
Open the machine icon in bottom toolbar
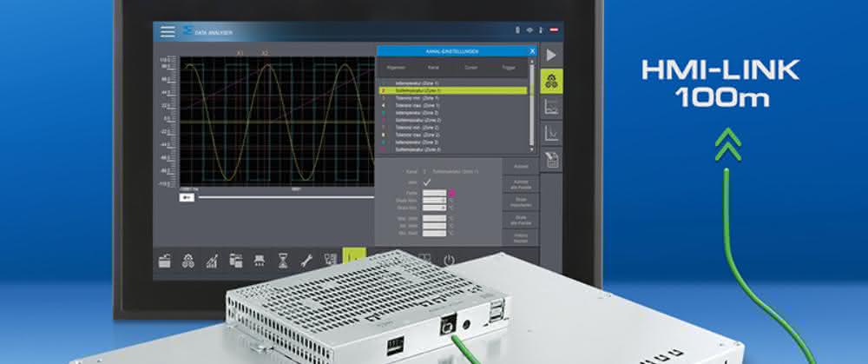(165, 261)
